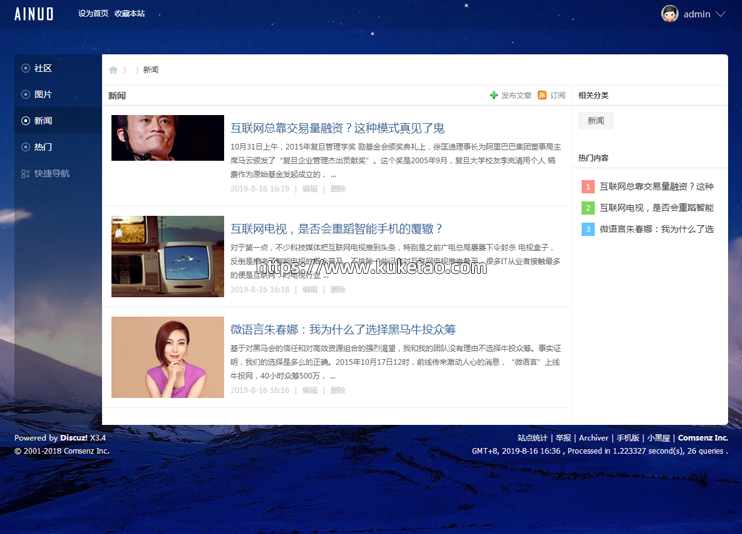Open article 互联网总靠交易量融资 title link

coord(337,128)
